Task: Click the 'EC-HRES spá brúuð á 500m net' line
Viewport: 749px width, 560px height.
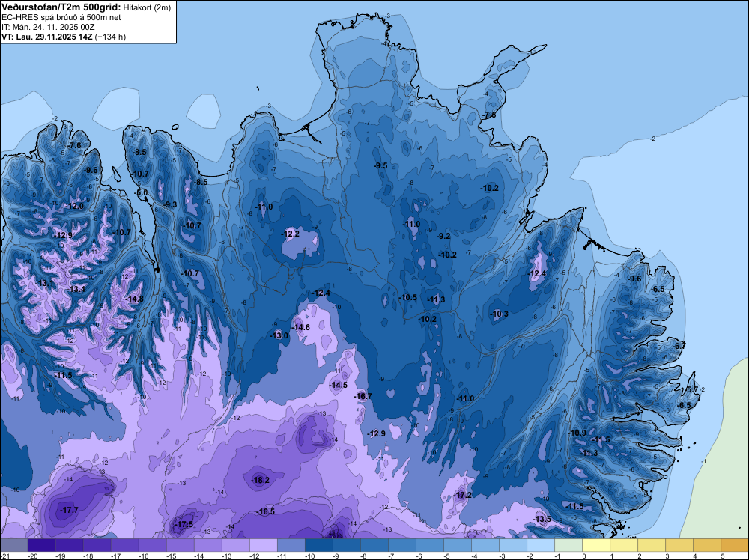Action: point(61,17)
